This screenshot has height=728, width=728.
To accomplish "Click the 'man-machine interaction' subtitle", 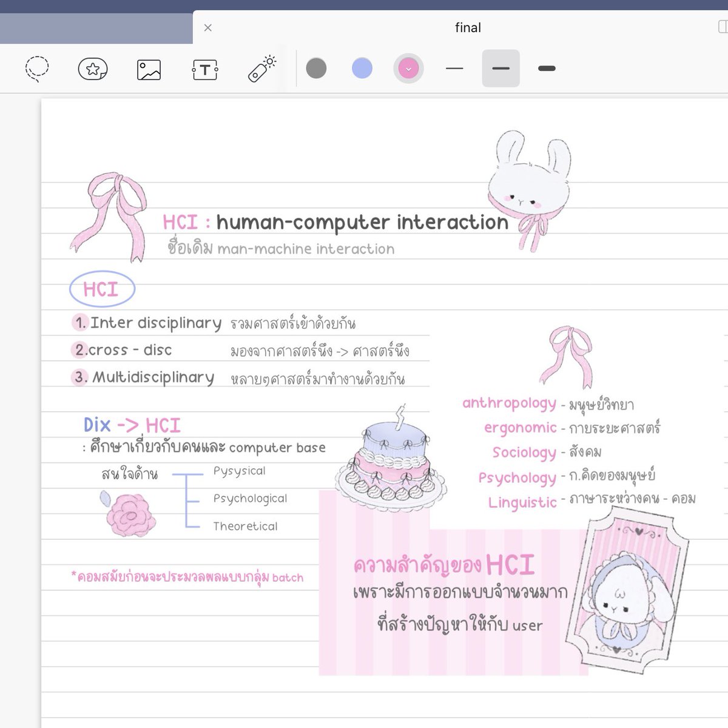I will point(306,249).
